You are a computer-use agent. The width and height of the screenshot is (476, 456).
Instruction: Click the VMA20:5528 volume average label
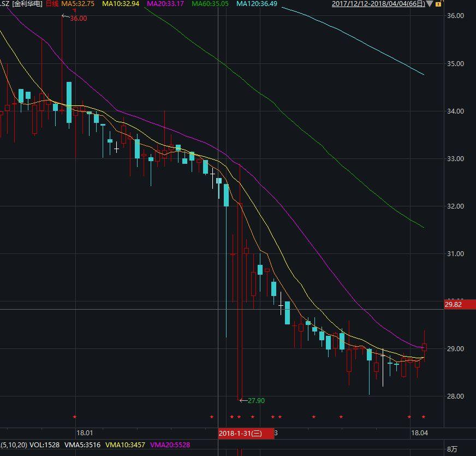pyautogui.click(x=170, y=445)
